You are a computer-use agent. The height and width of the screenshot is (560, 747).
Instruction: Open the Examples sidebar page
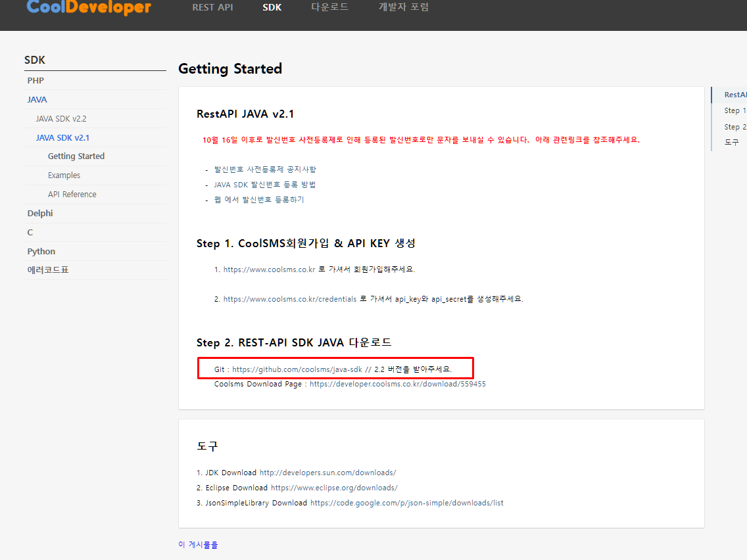coord(64,175)
